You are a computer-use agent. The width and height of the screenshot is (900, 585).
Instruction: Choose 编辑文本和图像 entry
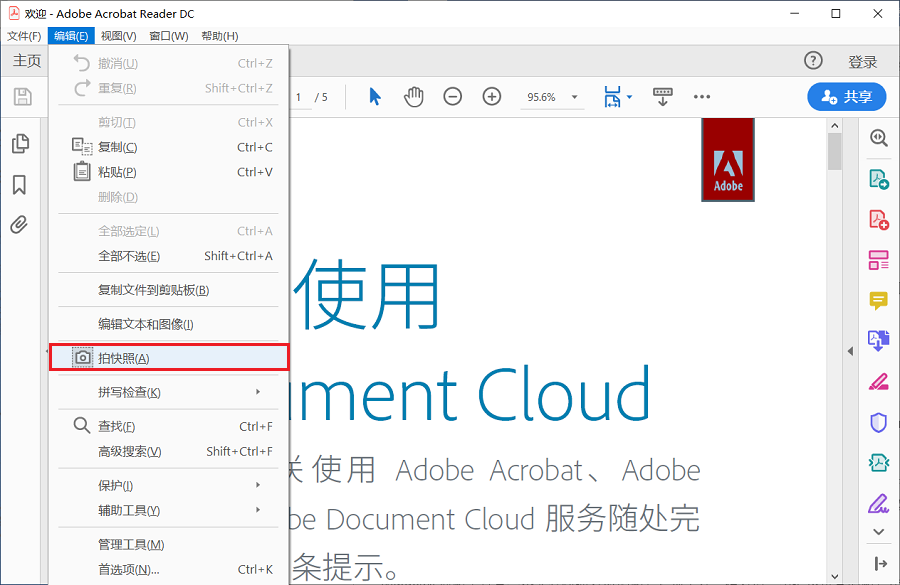coord(169,324)
